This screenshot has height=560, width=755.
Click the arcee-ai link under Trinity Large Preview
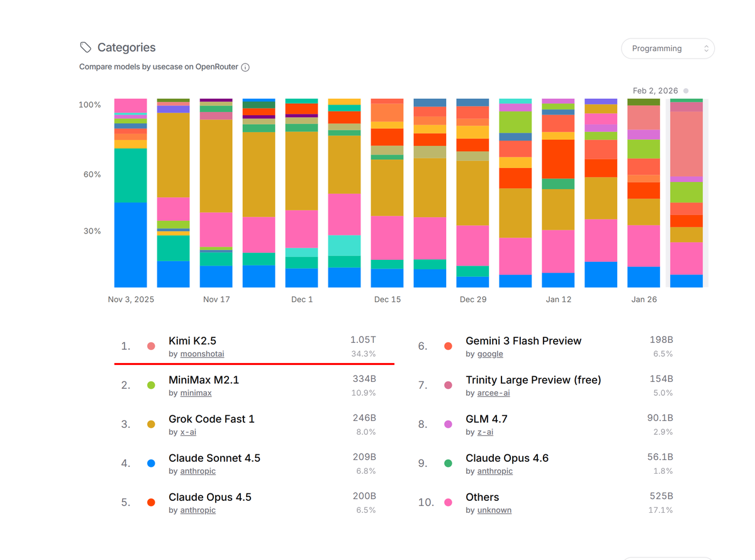pyautogui.click(x=493, y=393)
